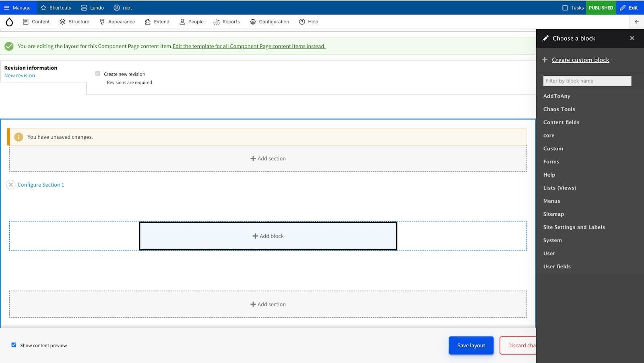
Task: Collapse the panel using the back arrow icon
Action: (636, 22)
